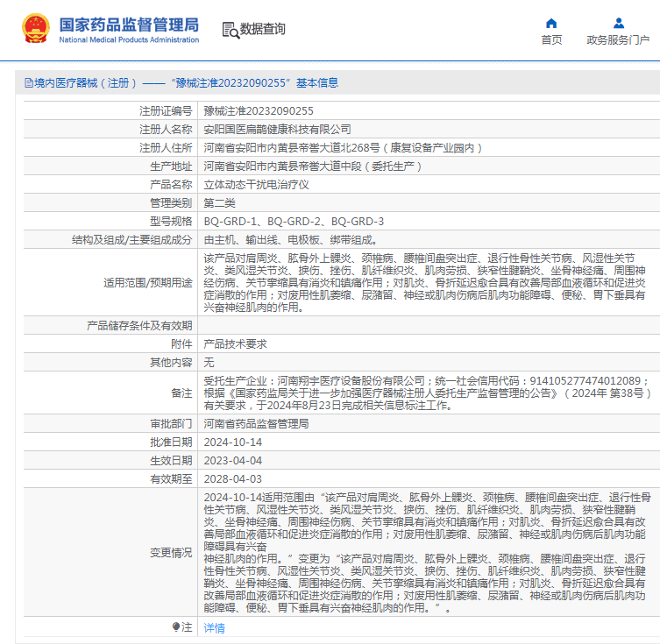Open the 详情 details link

pyautogui.click(x=214, y=627)
